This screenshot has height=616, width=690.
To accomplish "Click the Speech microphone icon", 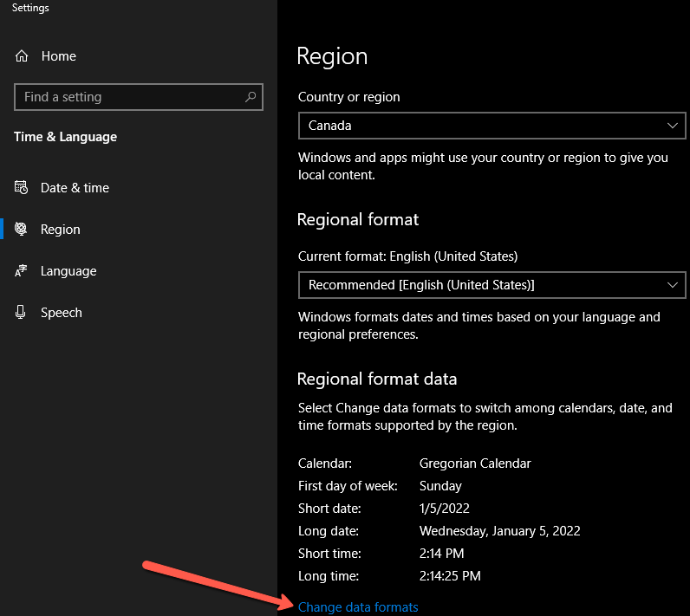I will pyautogui.click(x=22, y=313).
